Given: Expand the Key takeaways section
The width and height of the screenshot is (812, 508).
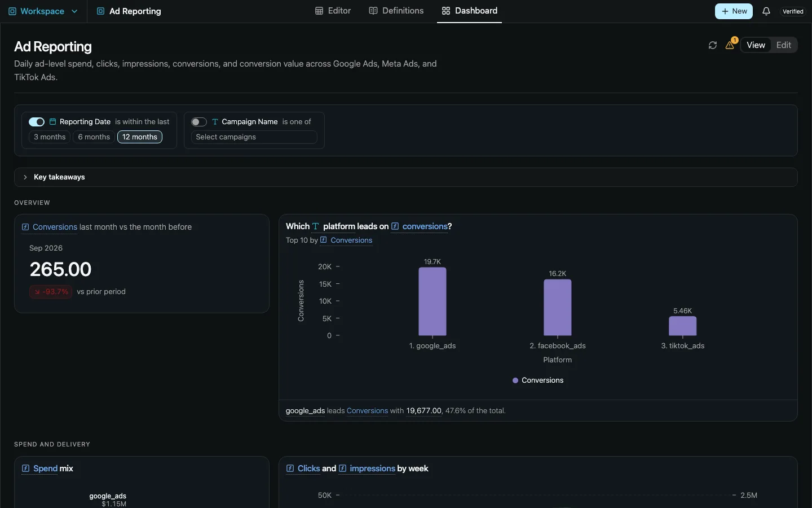Looking at the screenshot, I should pyautogui.click(x=405, y=177).
